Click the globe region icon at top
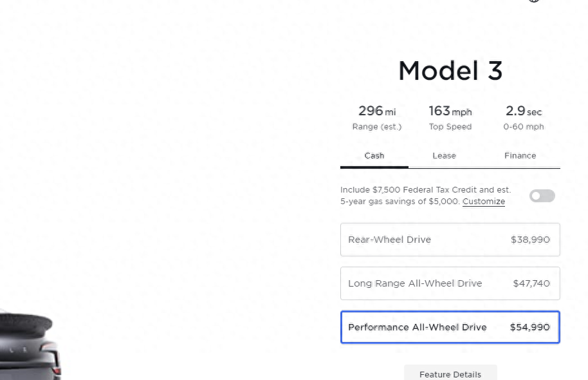This screenshot has height=380, width=588. click(x=534, y=1)
